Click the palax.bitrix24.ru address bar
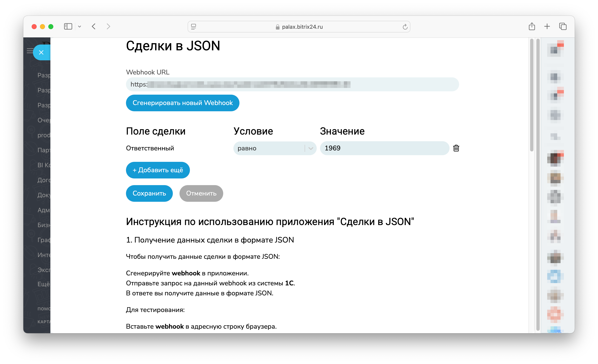Screen dimensions: 598x364 point(302,27)
